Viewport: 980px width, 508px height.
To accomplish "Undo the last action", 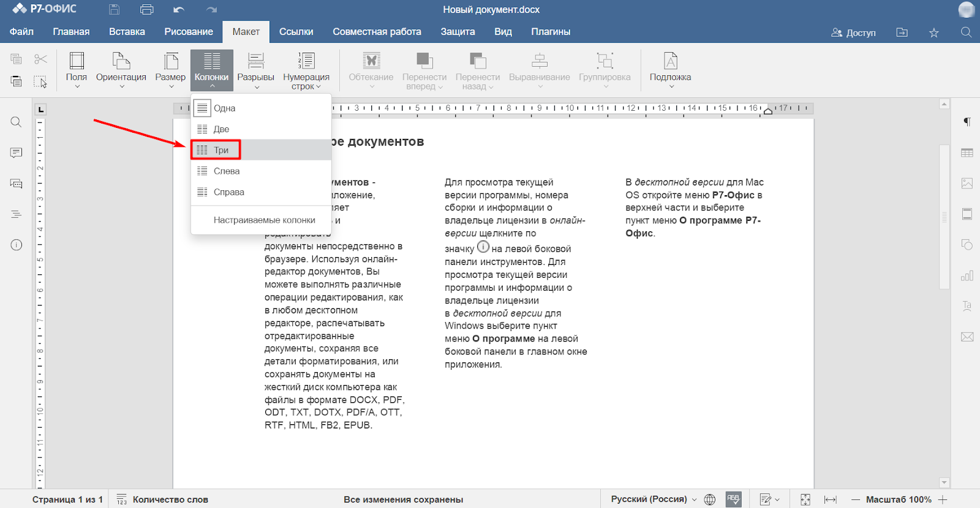I will [179, 9].
